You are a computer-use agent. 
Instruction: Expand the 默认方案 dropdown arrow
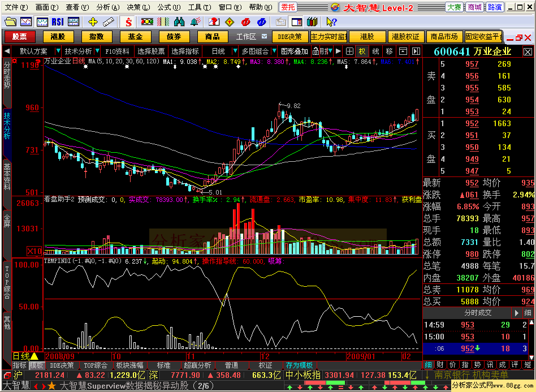58,51
